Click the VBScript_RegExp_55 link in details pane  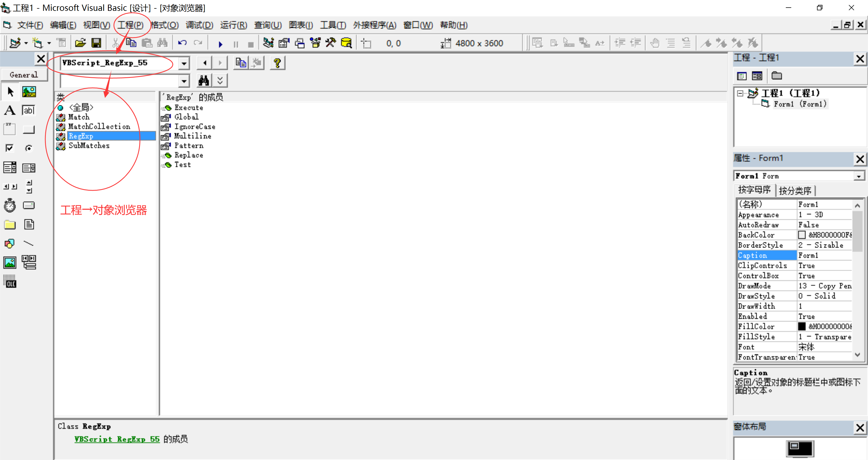tap(117, 439)
